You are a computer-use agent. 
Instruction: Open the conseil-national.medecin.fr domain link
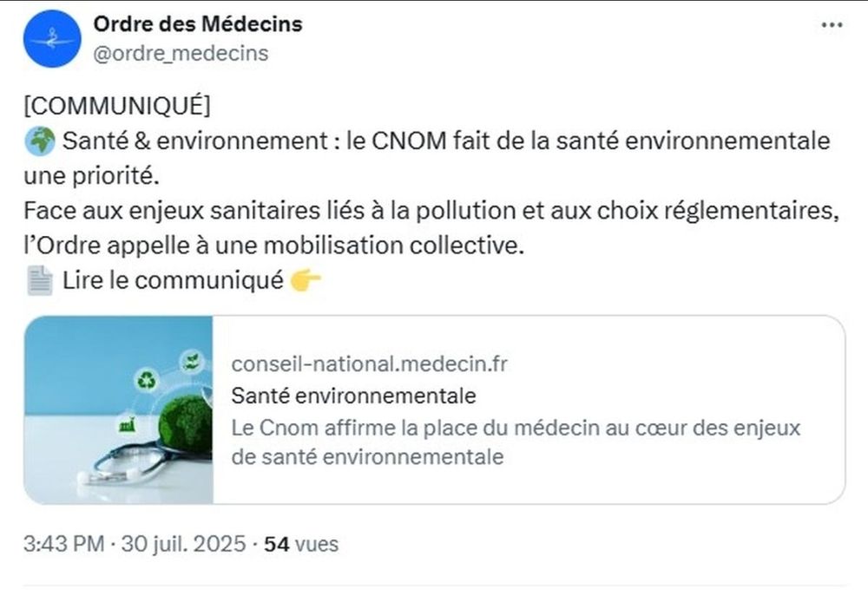(x=369, y=364)
